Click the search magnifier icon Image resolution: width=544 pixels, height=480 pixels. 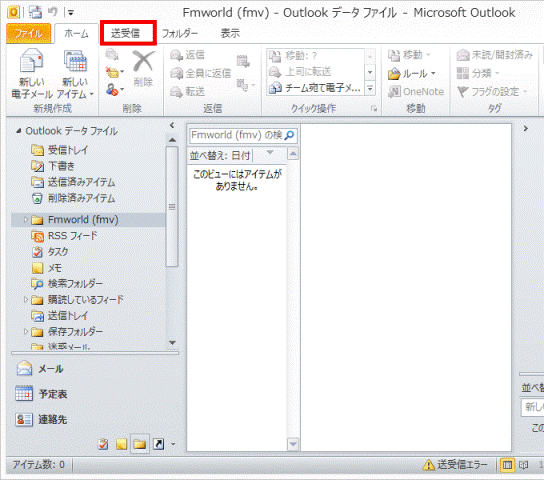(x=289, y=135)
